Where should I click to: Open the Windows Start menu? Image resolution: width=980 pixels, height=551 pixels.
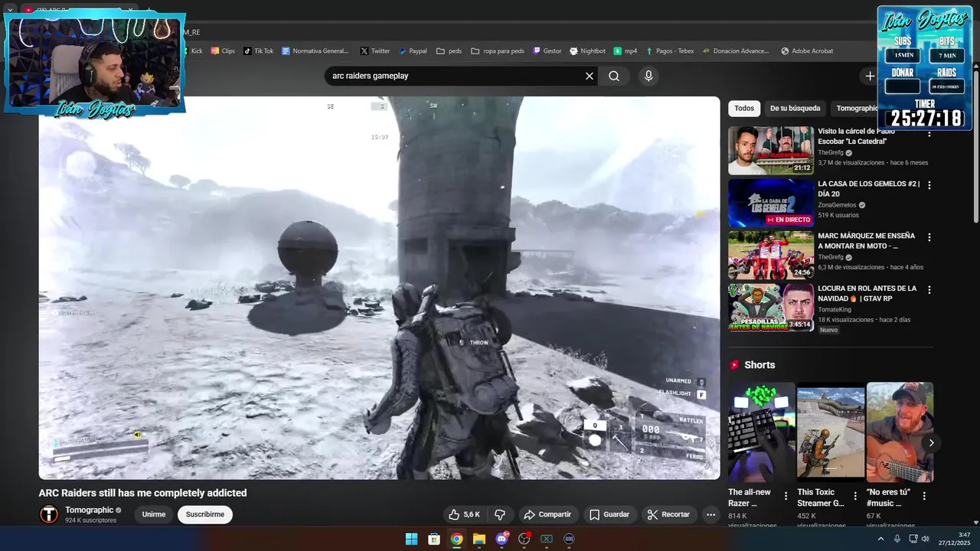[x=412, y=539]
